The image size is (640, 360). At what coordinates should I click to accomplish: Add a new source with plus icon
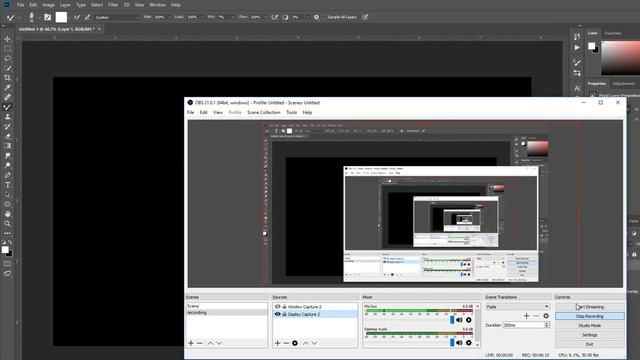pyautogui.click(x=278, y=343)
